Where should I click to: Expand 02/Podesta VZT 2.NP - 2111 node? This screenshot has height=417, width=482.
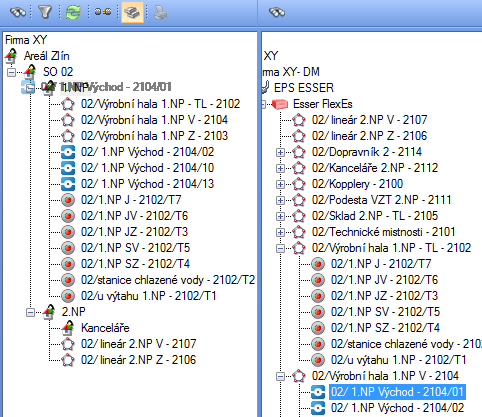(x=280, y=200)
